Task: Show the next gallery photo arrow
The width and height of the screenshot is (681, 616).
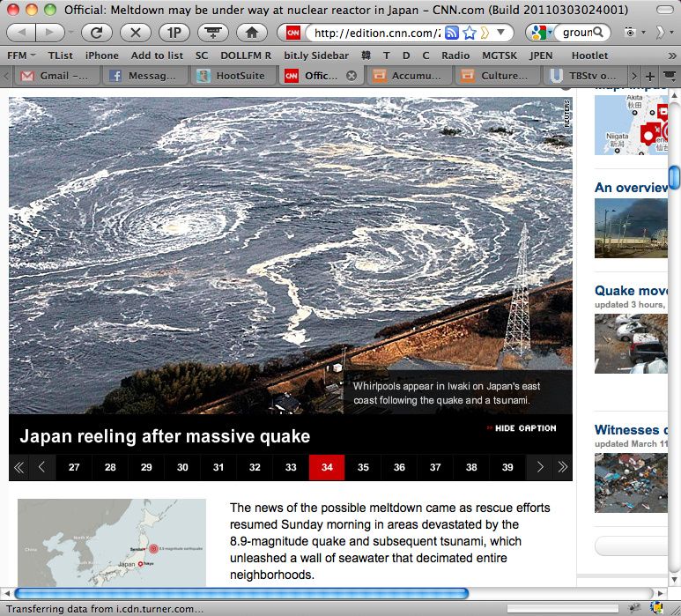Action: point(540,468)
